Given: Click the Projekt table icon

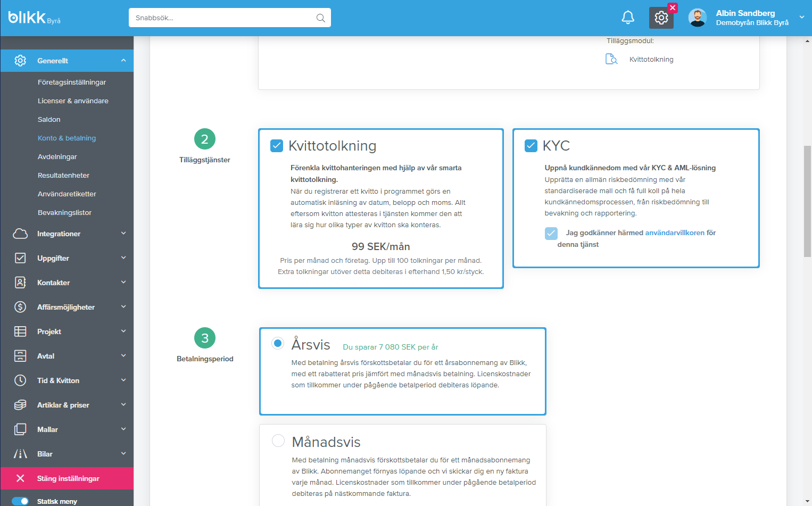Looking at the screenshot, I should (20, 331).
